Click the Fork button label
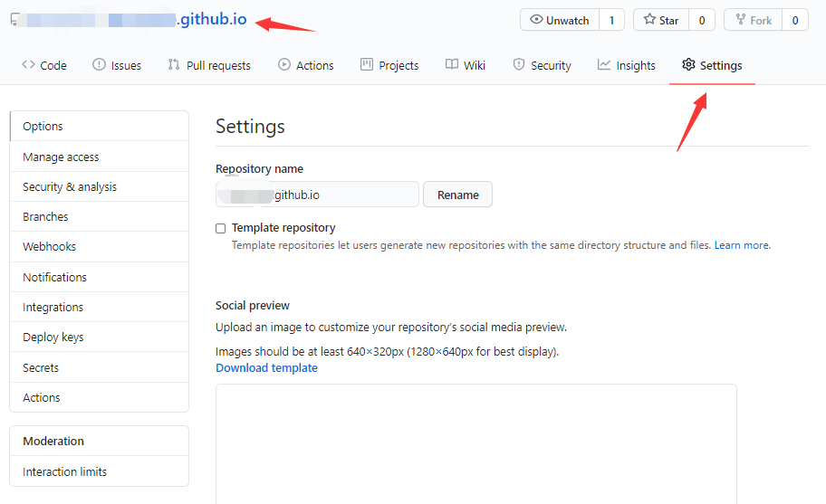The height and width of the screenshot is (504, 826). pyautogui.click(x=761, y=21)
